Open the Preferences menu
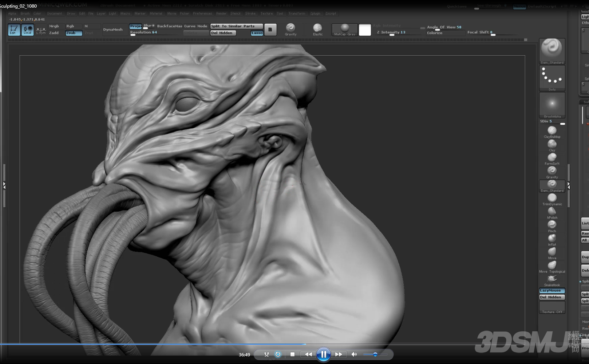The image size is (589, 364). (x=202, y=13)
